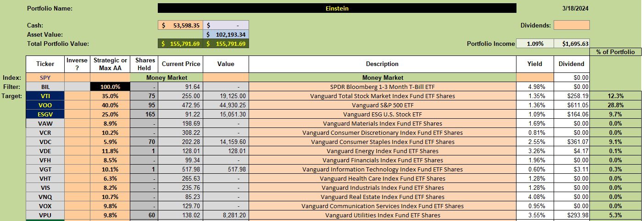Select the Shares Held column header

144,64
